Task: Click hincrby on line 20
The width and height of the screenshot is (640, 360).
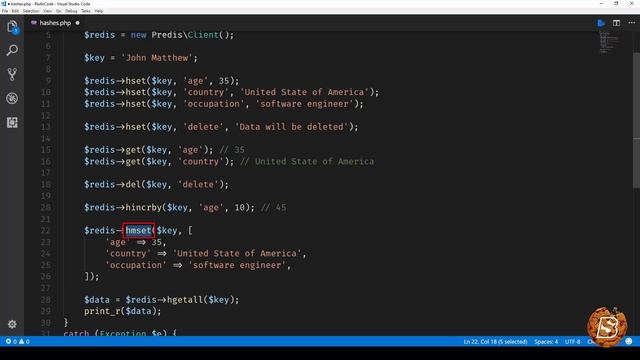Action: [144, 207]
